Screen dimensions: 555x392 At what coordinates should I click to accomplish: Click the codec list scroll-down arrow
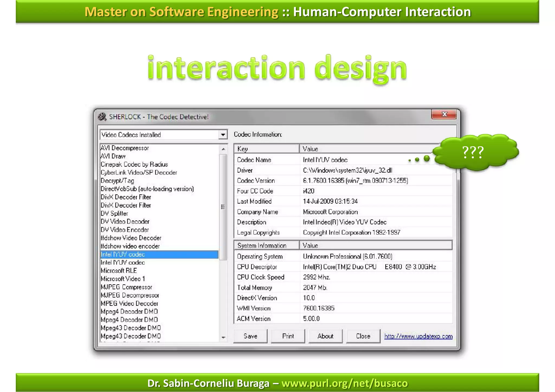pos(223,337)
